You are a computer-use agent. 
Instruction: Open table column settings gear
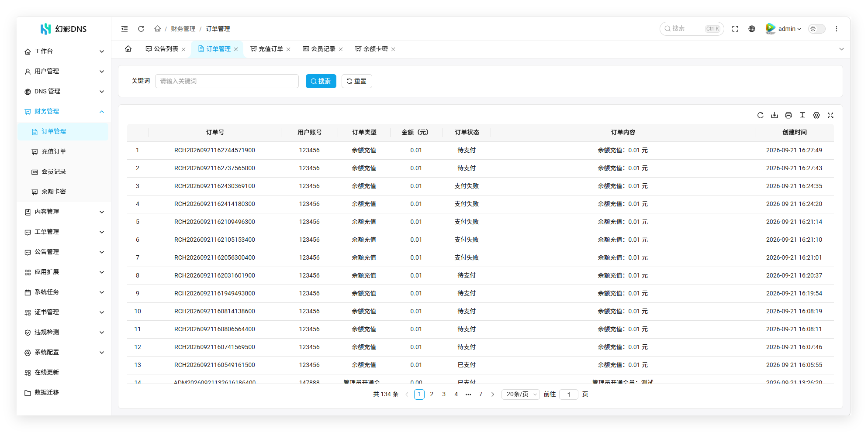(816, 115)
